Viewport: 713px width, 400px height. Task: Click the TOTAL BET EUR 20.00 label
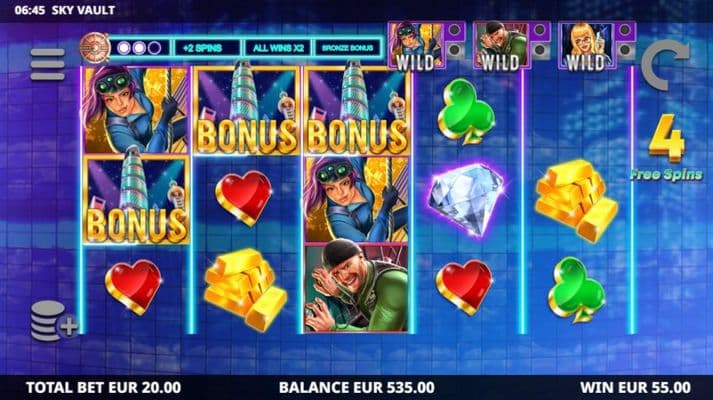point(104,388)
